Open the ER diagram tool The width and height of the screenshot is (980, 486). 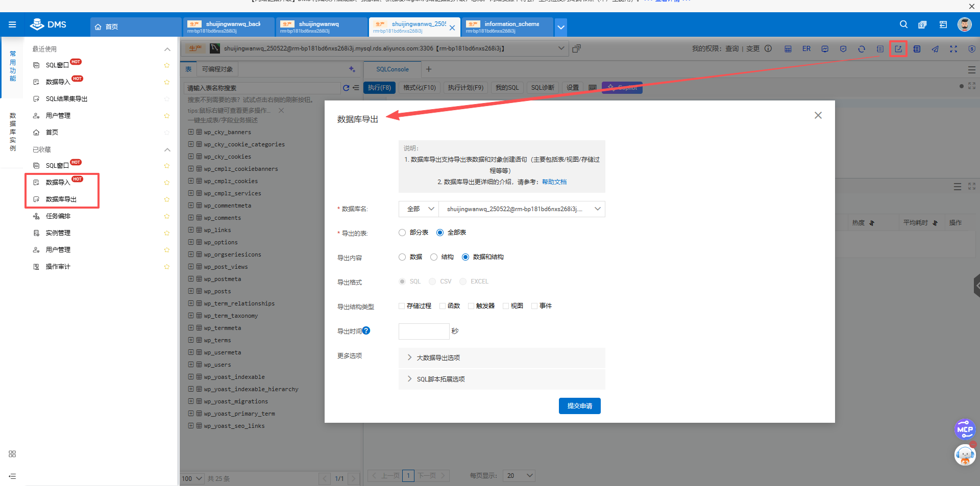(x=806, y=49)
